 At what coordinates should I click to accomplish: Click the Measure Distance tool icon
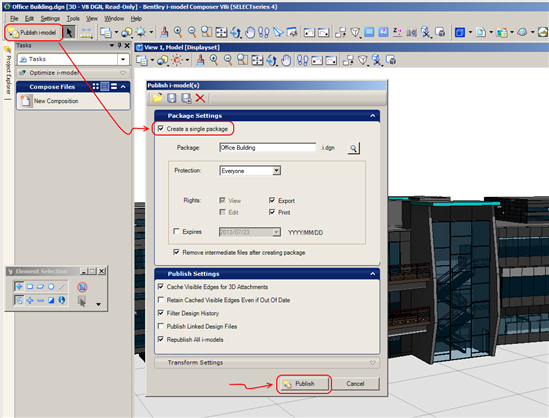(86, 33)
